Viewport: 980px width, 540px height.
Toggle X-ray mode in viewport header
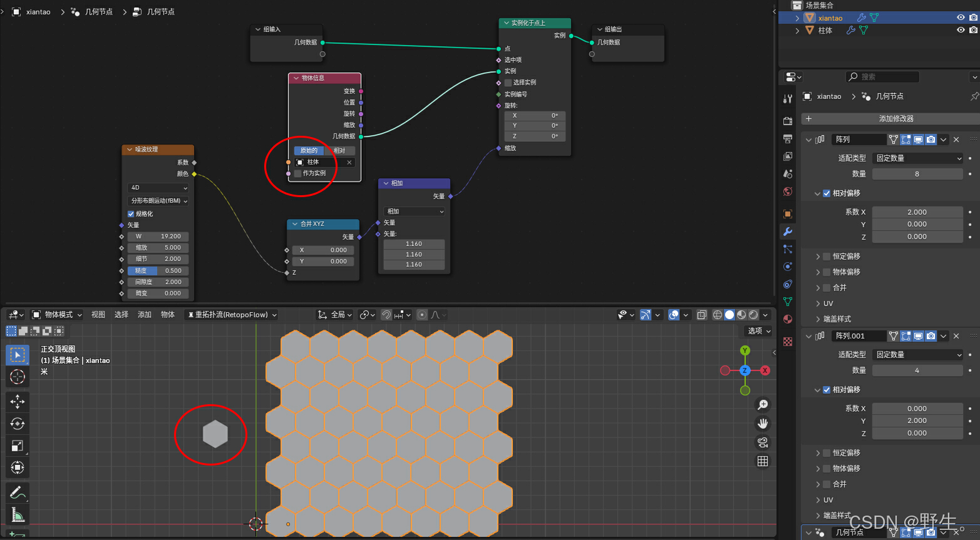click(x=702, y=315)
